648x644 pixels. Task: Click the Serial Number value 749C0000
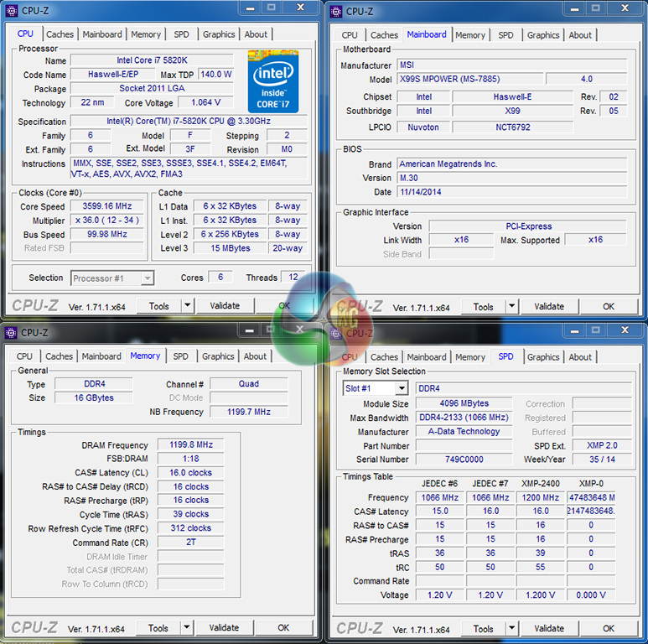464,460
